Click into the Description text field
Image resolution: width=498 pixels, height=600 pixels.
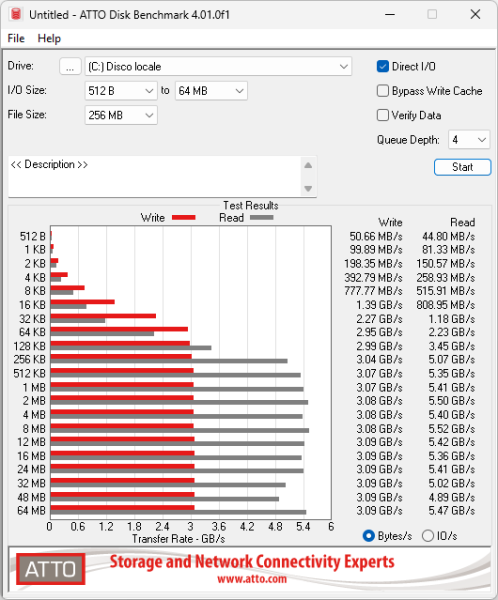coord(155,176)
